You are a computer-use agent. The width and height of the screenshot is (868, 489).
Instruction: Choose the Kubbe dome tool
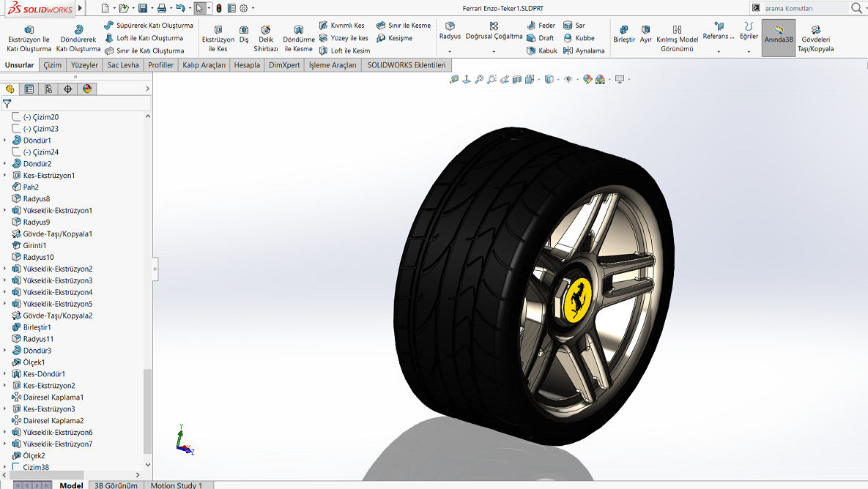[x=579, y=38]
